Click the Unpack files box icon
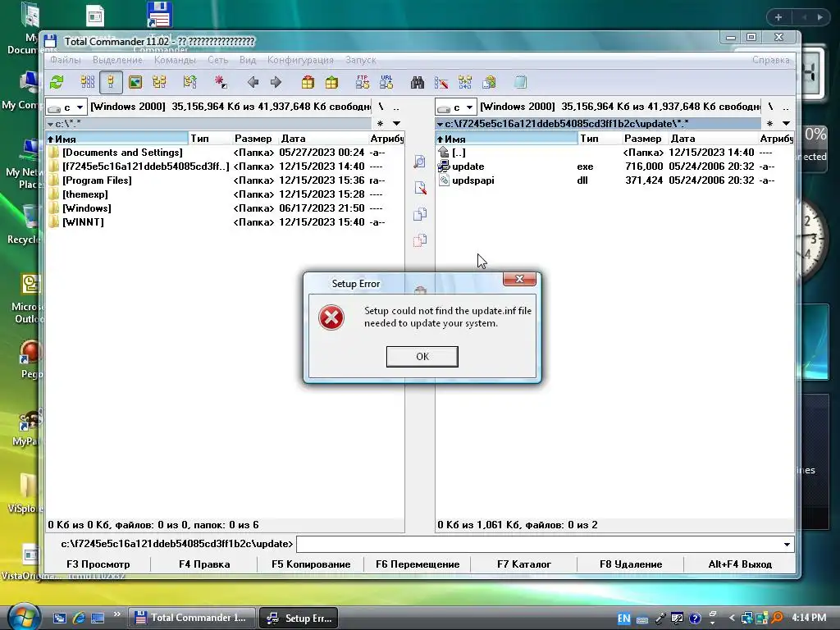 point(331,82)
